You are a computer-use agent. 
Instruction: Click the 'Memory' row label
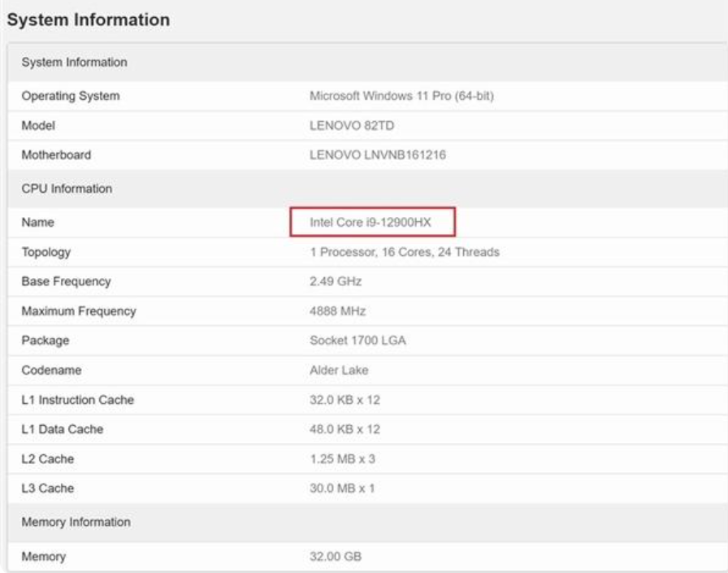click(44, 556)
